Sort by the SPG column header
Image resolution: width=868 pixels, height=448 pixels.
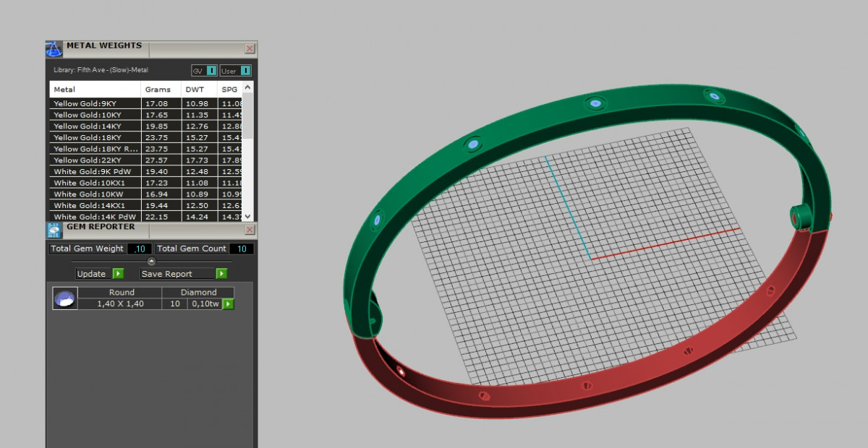[229, 90]
